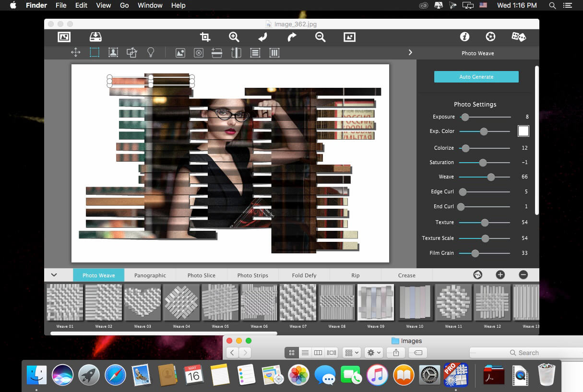Click the save to disk icon
583x392 pixels.
coord(95,37)
